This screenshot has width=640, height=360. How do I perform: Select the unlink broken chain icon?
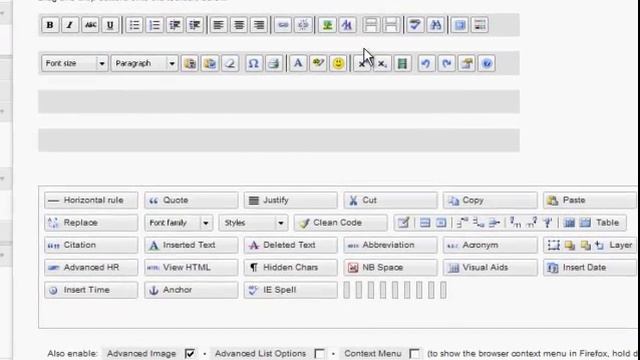pyautogui.click(x=303, y=25)
